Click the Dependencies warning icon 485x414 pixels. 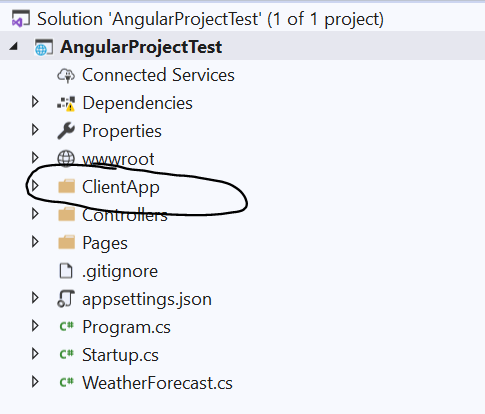pyautogui.click(x=66, y=103)
